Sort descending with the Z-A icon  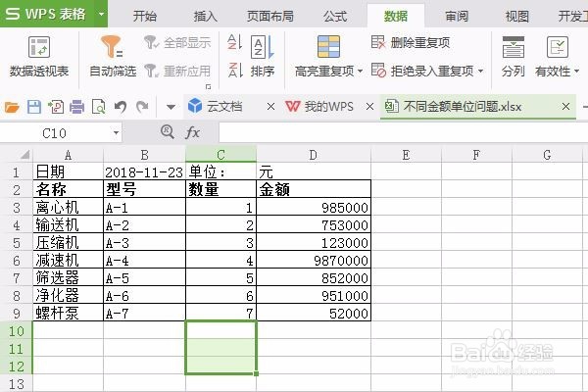[235, 71]
